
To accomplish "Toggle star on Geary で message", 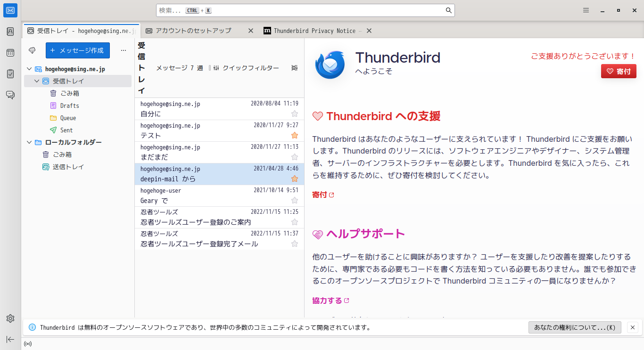I will pyautogui.click(x=295, y=200).
